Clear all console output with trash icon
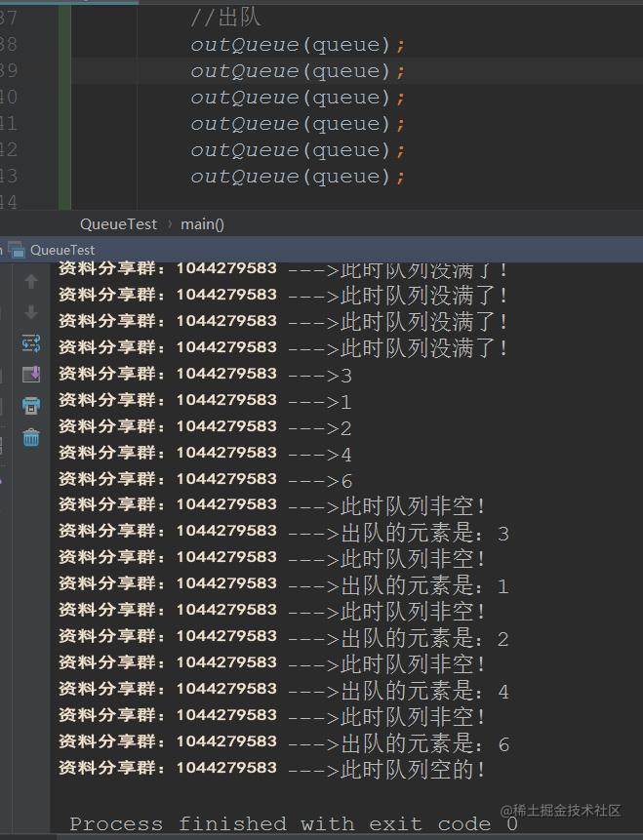This screenshot has height=840, width=643. tap(31, 438)
